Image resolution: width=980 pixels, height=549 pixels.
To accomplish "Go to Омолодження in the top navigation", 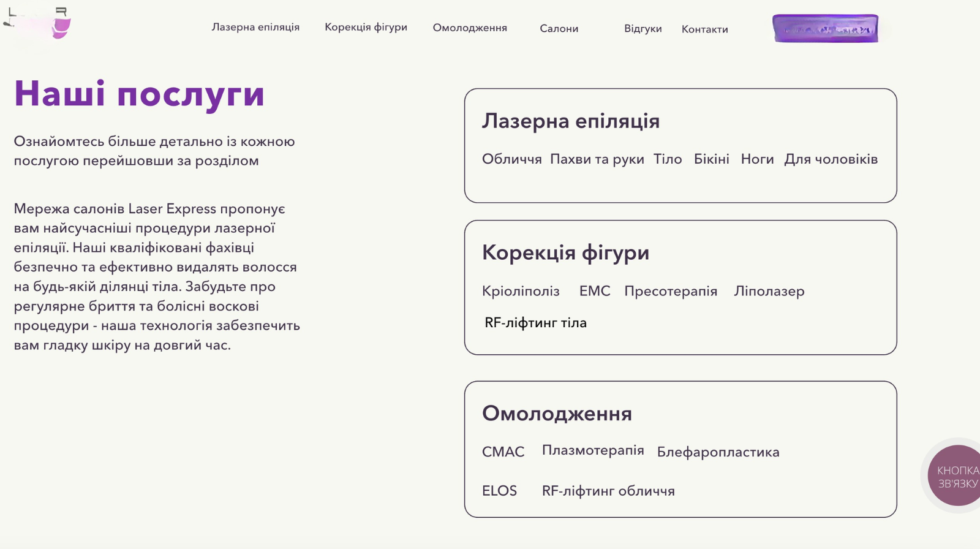I will [470, 28].
